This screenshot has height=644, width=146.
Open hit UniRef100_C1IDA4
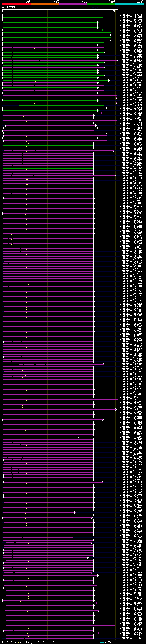131,176
